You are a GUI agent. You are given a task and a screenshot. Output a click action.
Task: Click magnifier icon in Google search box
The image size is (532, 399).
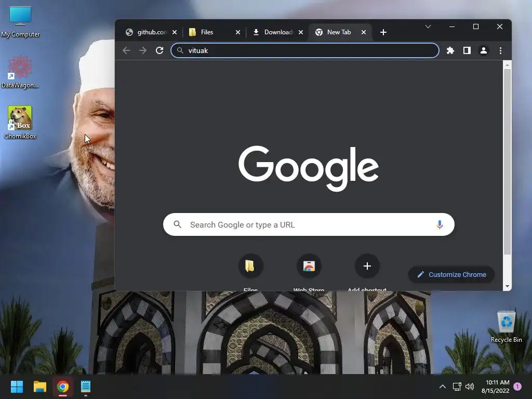tap(178, 224)
